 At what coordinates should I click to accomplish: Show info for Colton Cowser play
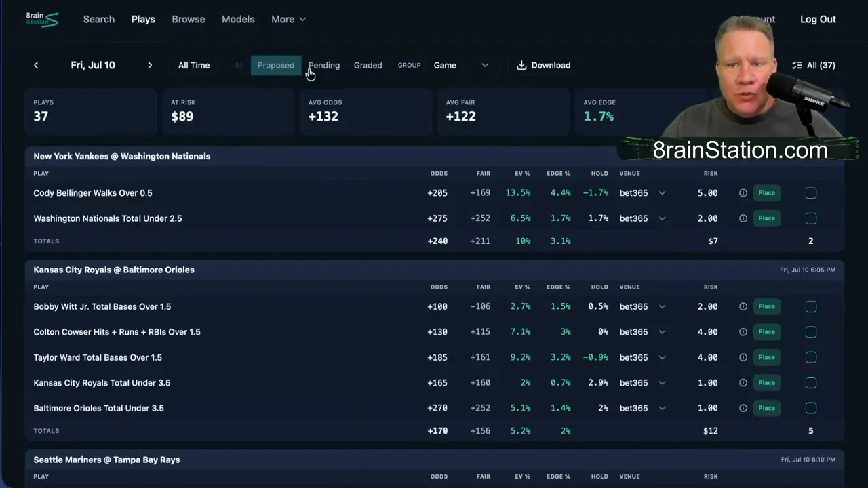[x=743, y=332]
